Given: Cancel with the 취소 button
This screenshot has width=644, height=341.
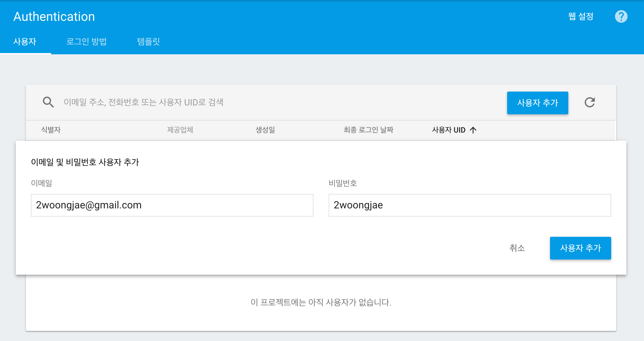Looking at the screenshot, I should point(517,248).
